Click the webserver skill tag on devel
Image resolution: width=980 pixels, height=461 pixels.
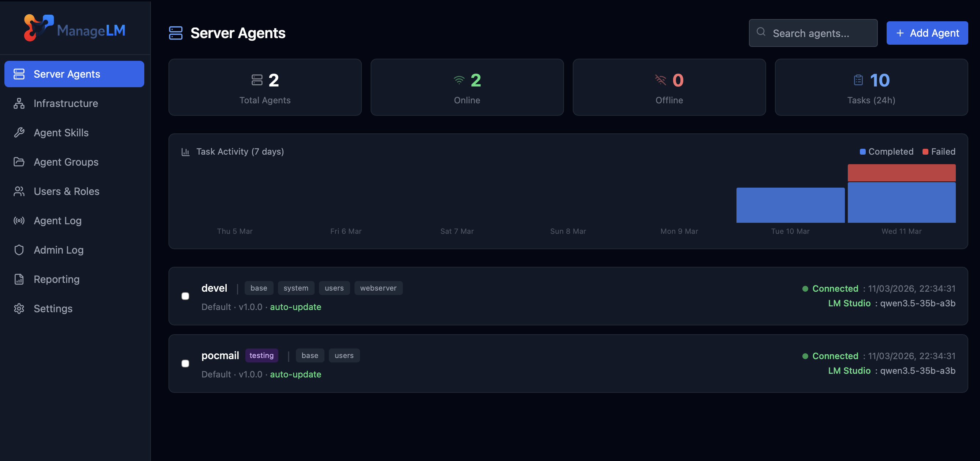pyautogui.click(x=378, y=288)
